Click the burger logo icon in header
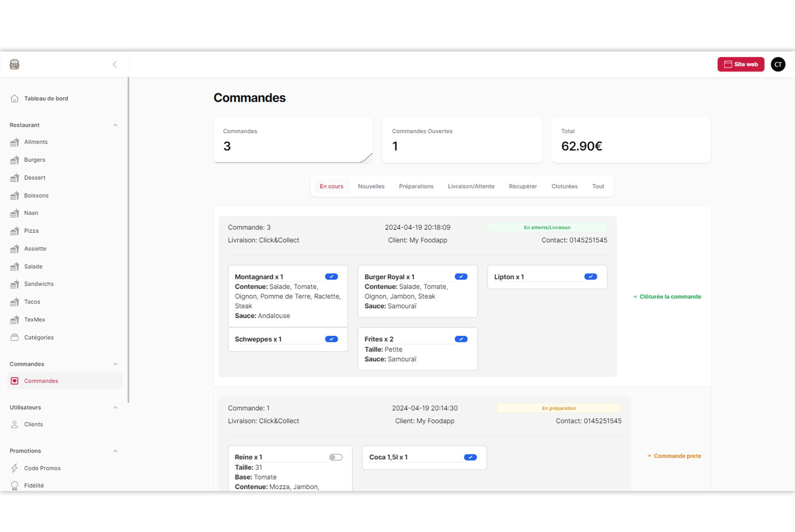This screenshot has width=795, height=532. [15, 64]
